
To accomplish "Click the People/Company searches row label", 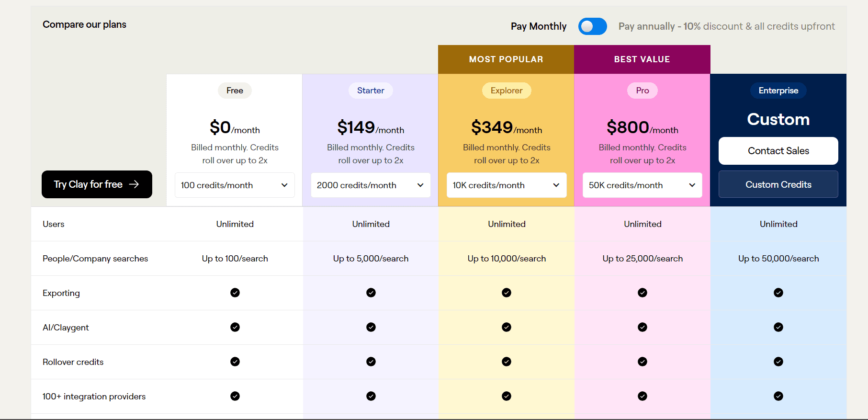I will tap(95, 259).
